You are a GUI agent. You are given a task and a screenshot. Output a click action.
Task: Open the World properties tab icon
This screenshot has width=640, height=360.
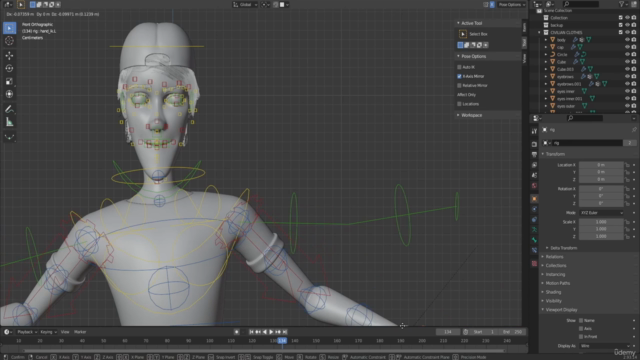click(x=534, y=186)
